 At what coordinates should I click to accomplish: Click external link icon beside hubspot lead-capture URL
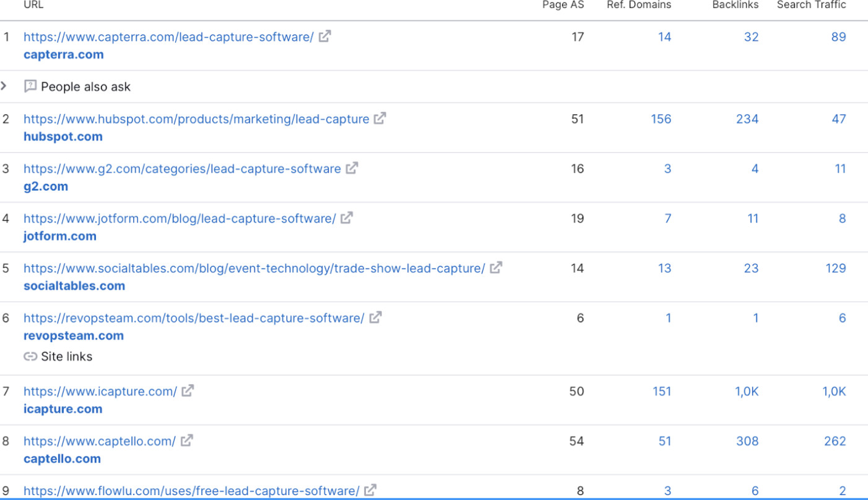click(380, 118)
